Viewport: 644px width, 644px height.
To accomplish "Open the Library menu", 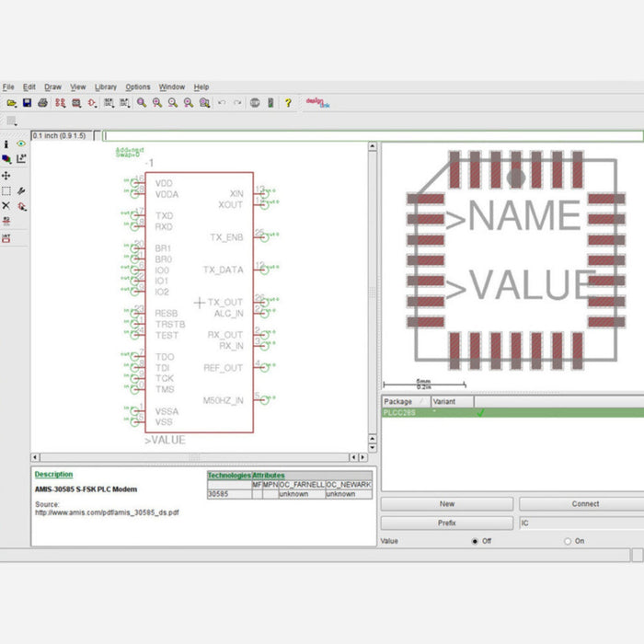I will [x=106, y=86].
